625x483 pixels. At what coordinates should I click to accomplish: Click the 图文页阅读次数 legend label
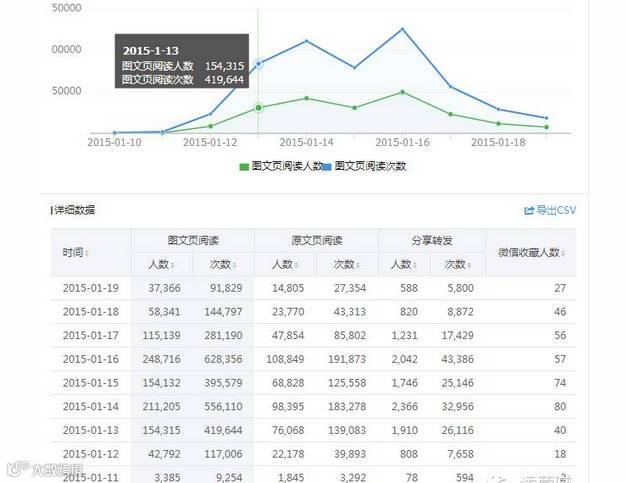(370, 166)
